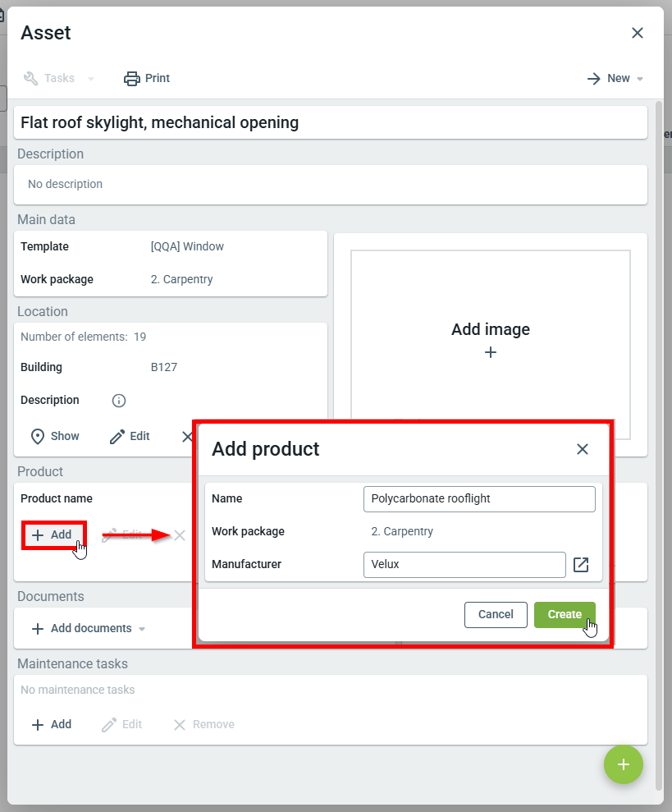Close the Asset panel
The image size is (672, 812).
(638, 33)
